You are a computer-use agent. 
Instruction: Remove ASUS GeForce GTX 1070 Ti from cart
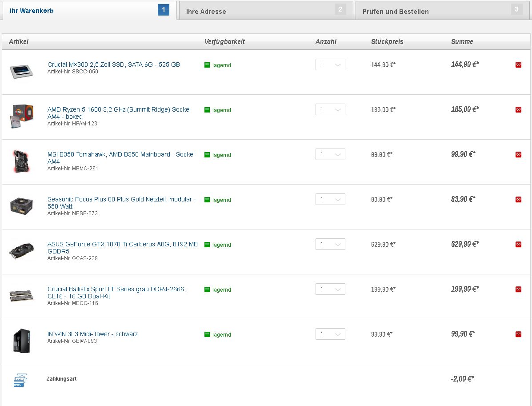coord(518,245)
